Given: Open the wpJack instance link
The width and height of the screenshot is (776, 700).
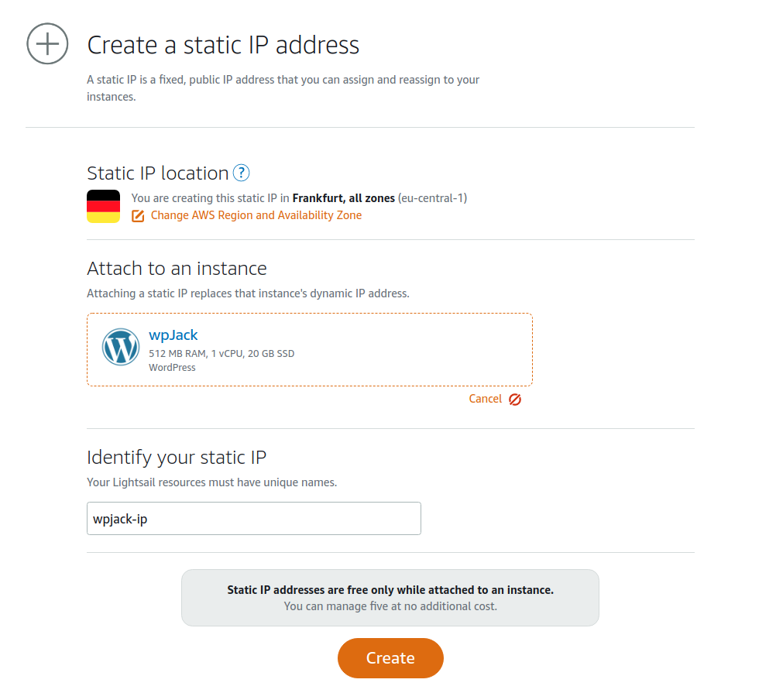Looking at the screenshot, I should click(173, 335).
